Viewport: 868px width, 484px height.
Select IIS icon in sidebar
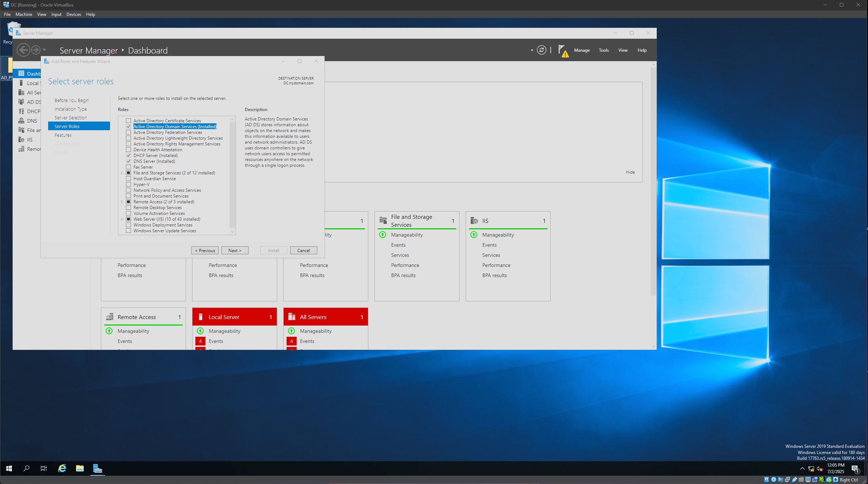point(21,139)
